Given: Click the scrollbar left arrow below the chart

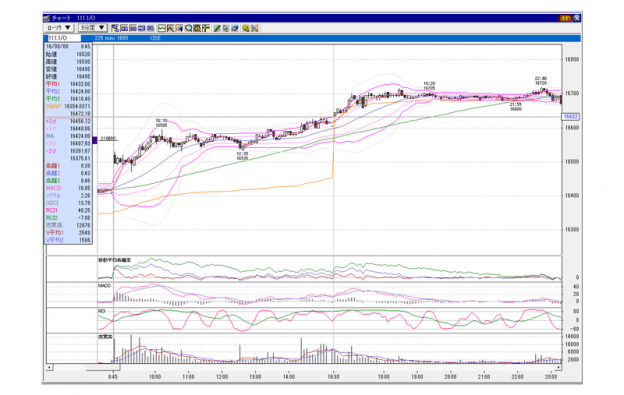Looking at the screenshot, I should [49, 368].
